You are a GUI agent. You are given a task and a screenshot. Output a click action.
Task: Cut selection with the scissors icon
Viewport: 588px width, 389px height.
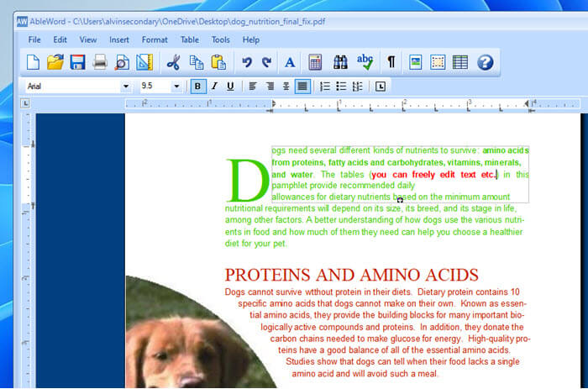[174, 62]
